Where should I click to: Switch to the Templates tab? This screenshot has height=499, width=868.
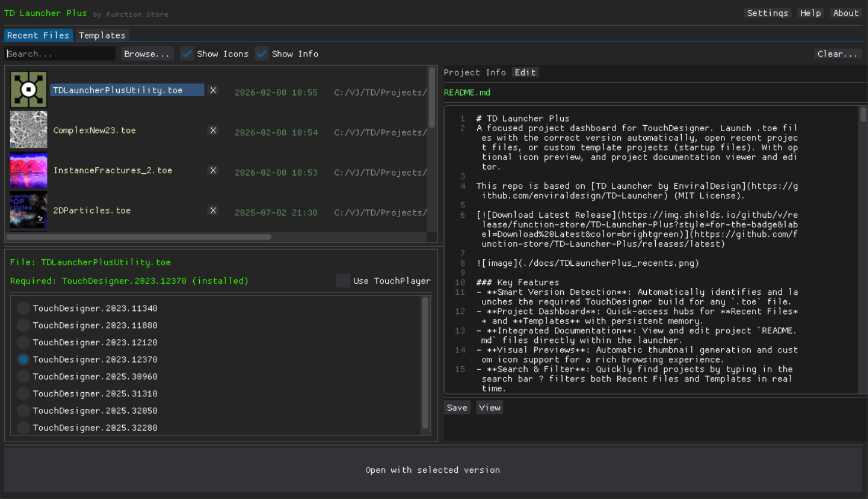pyautogui.click(x=102, y=36)
